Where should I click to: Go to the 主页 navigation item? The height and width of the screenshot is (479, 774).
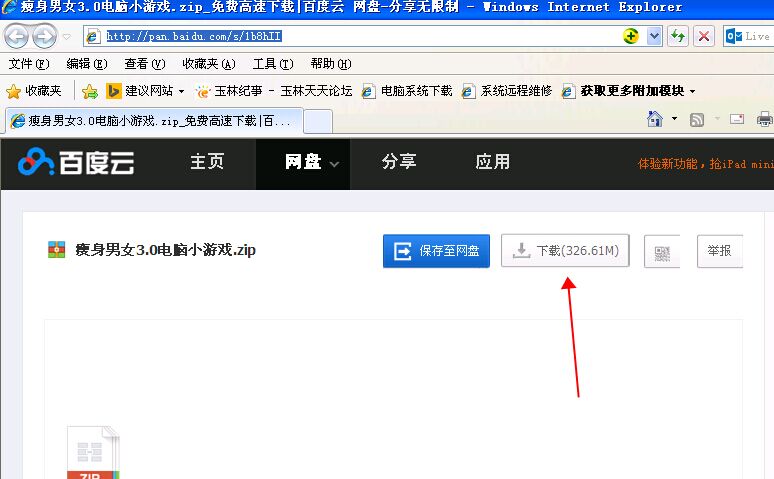pos(207,162)
